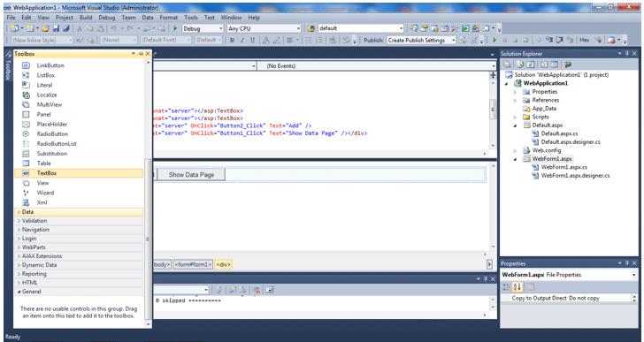Select the Xml control in Toolbox

pos(79,202)
